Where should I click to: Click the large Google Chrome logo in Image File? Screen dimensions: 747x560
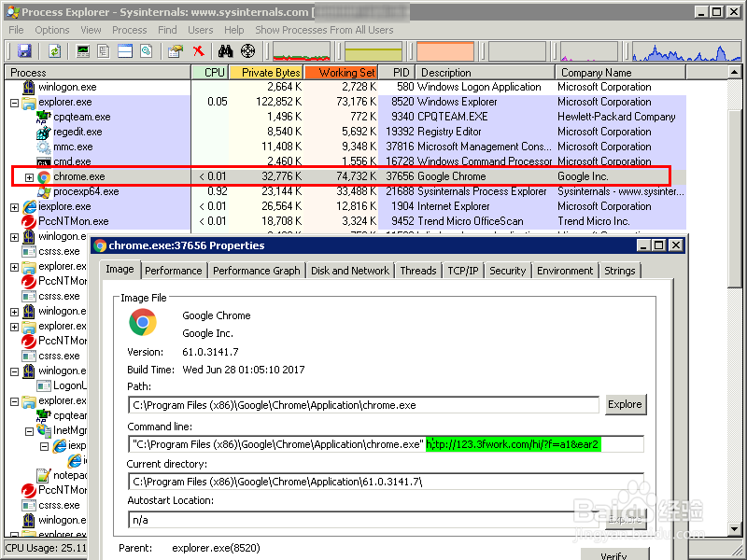(143, 322)
